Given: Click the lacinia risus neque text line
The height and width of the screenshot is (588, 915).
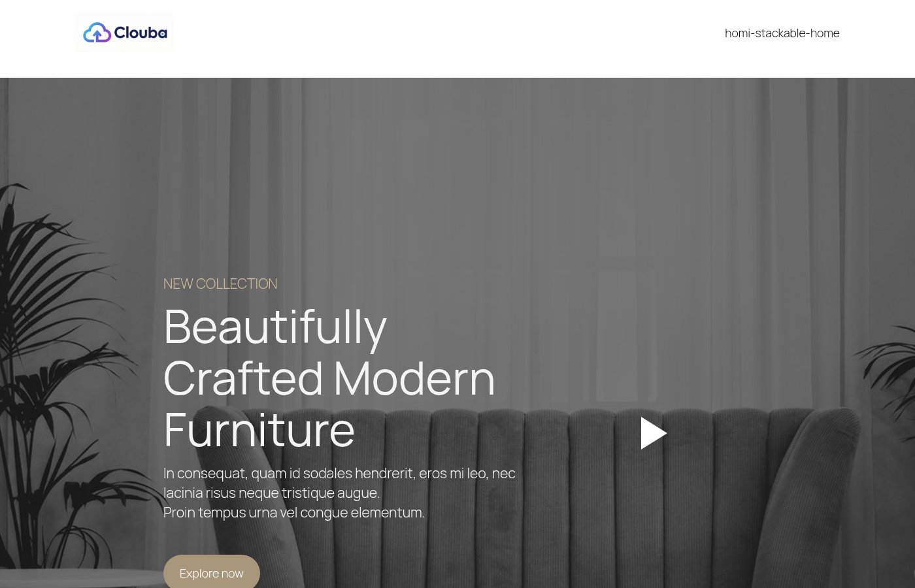Looking at the screenshot, I should click(271, 493).
